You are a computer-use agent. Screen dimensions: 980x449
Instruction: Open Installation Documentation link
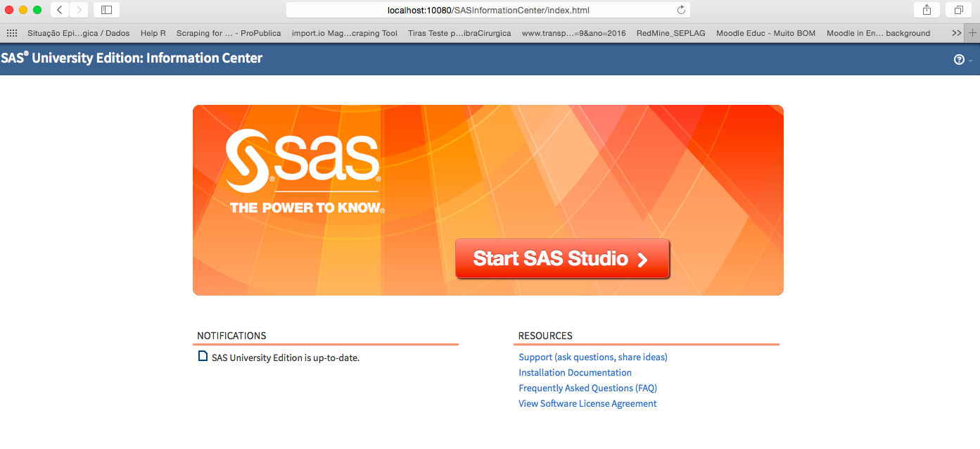[575, 372]
